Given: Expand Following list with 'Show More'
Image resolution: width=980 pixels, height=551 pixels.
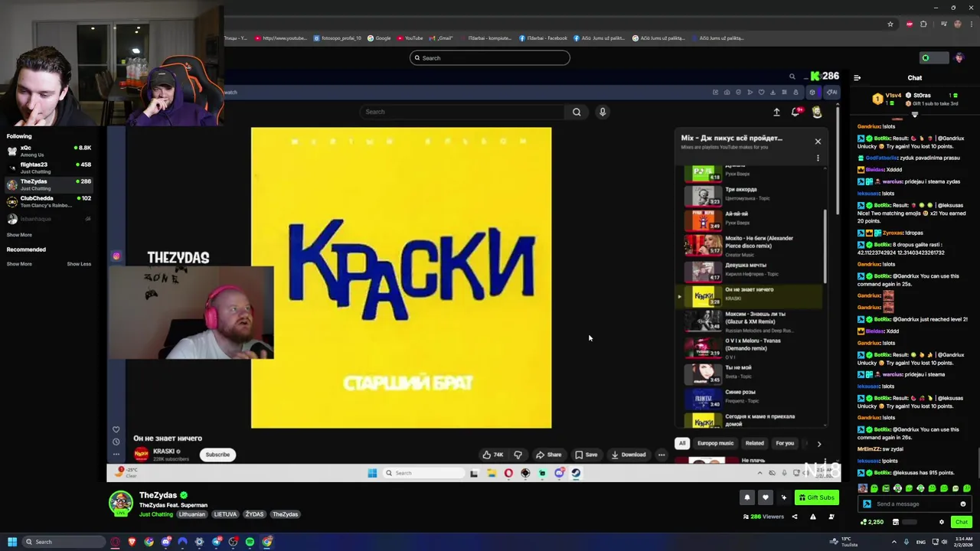Looking at the screenshot, I should [x=19, y=235].
